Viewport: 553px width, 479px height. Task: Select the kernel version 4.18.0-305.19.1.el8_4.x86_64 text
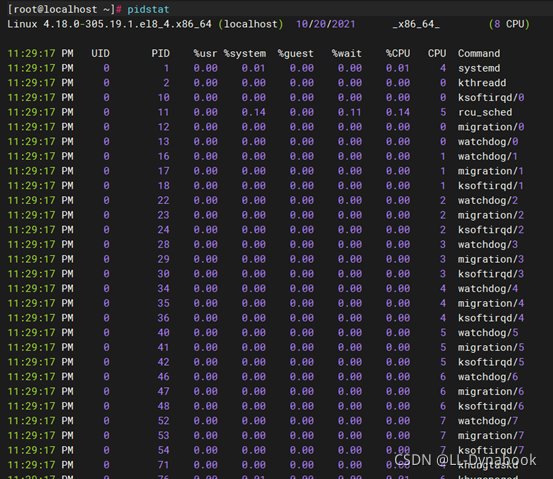(x=127, y=24)
